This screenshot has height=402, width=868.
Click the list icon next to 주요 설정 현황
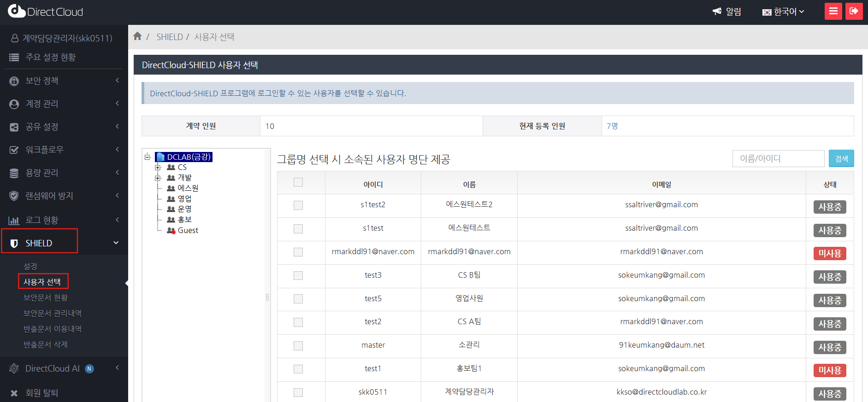click(14, 58)
